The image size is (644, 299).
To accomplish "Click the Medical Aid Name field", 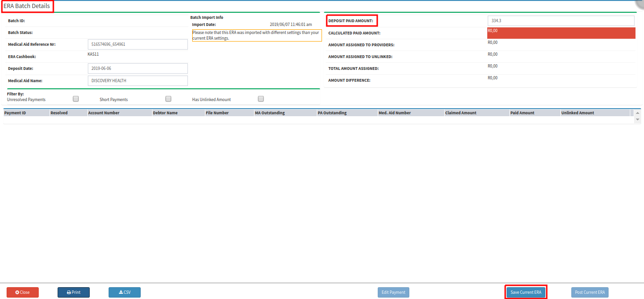I will (x=138, y=81).
